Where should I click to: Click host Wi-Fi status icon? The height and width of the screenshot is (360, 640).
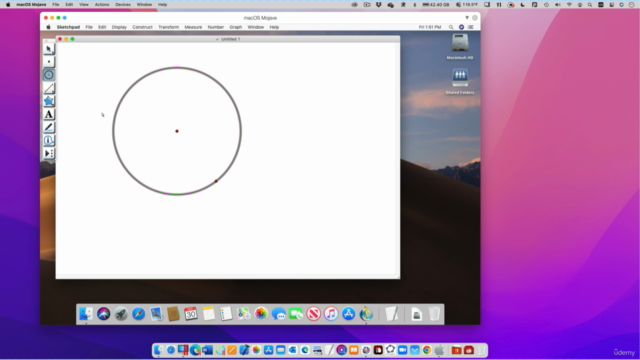[569, 4]
